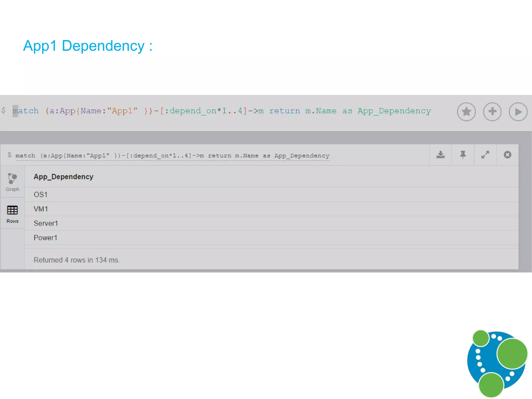This screenshot has height=399, width=532.
Task: Close the result frame
Action: (507, 155)
